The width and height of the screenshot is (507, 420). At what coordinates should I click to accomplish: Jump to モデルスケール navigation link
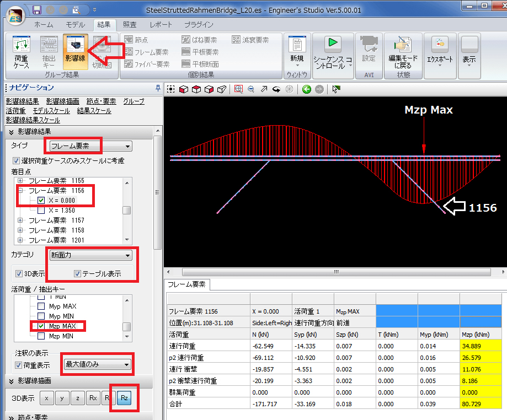coord(51,111)
